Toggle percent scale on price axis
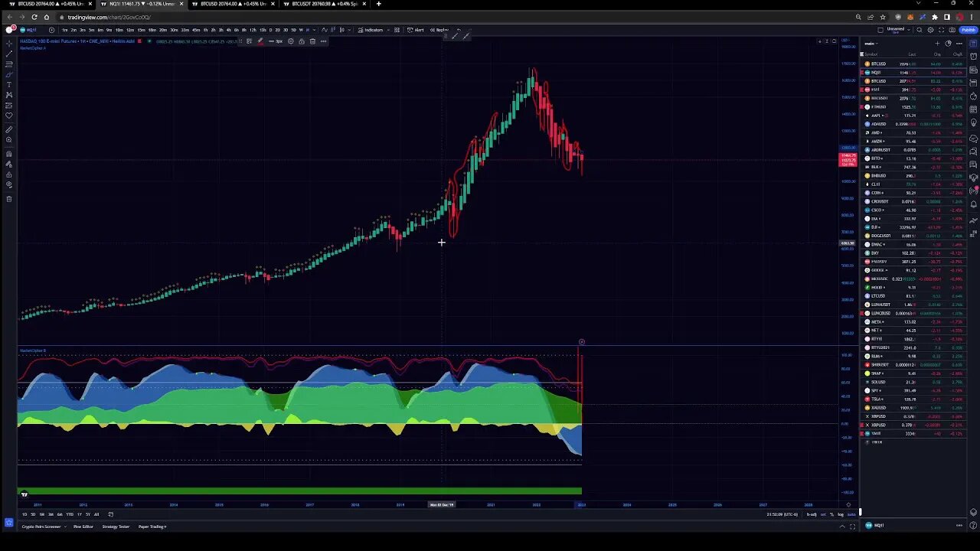The width and height of the screenshot is (980, 551). [832, 514]
